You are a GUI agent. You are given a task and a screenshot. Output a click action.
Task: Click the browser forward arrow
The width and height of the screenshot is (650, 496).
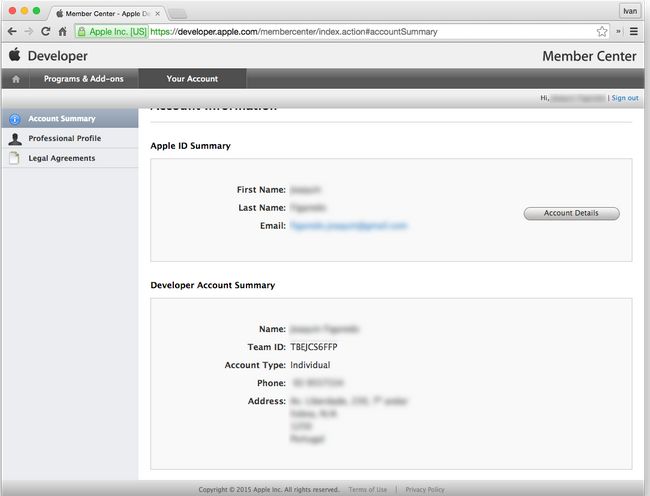[29, 31]
